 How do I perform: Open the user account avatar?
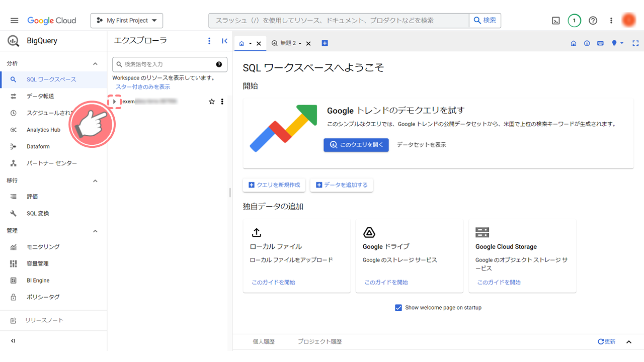point(628,20)
